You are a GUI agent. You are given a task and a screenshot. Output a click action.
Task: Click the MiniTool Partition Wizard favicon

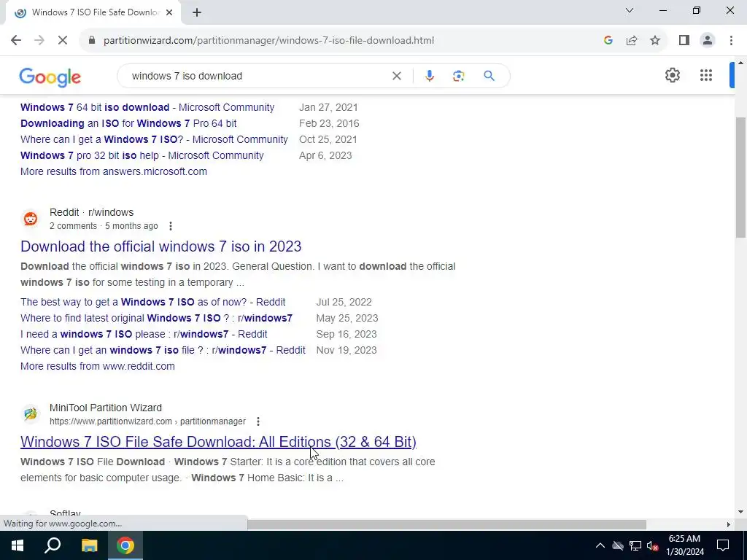coord(31,414)
